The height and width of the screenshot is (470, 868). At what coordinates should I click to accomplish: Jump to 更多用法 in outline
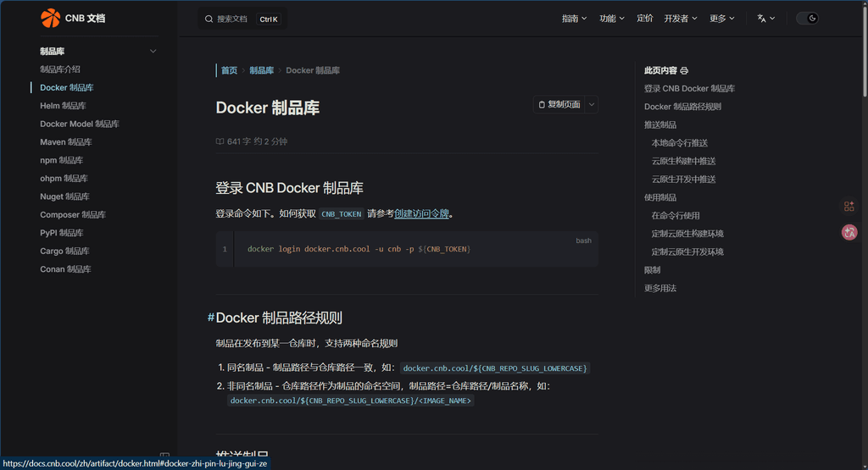point(659,288)
